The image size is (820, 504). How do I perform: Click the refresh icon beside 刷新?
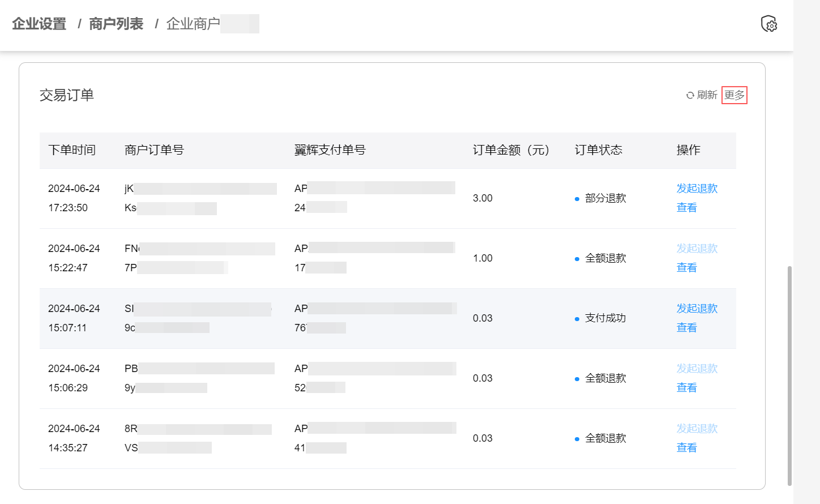(690, 95)
